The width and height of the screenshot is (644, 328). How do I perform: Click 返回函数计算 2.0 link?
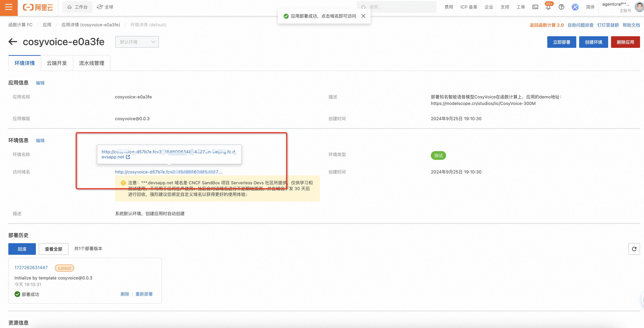click(x=546, y=25)
